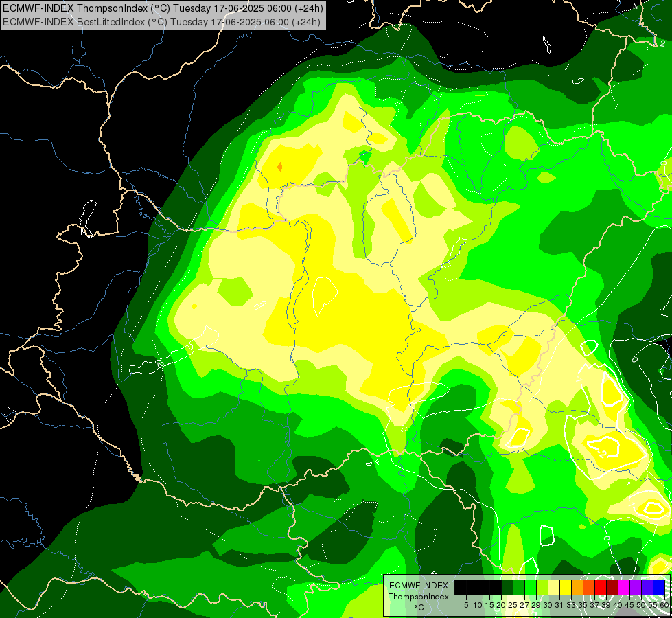Click the legend tick value 40

[x=618, y=605]
